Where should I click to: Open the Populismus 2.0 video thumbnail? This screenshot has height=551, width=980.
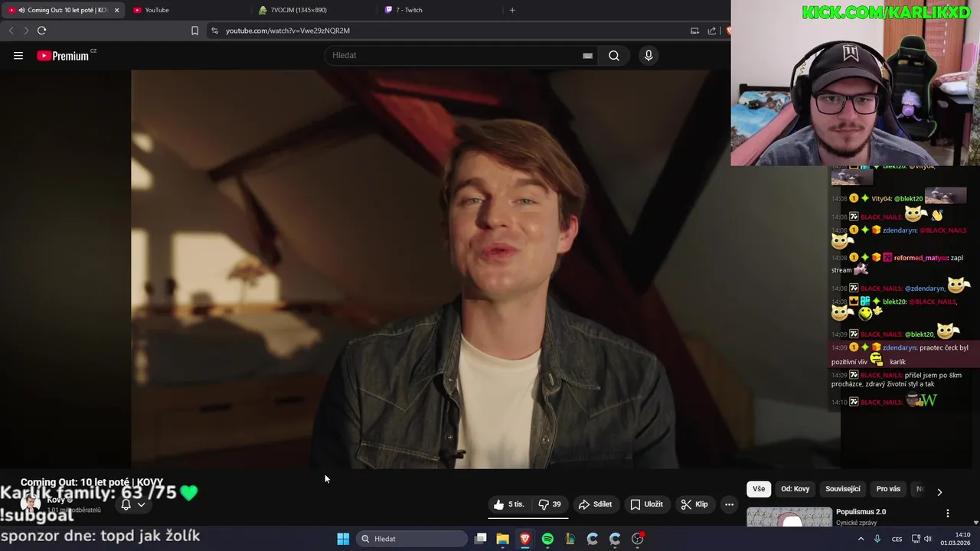[789, 517]
